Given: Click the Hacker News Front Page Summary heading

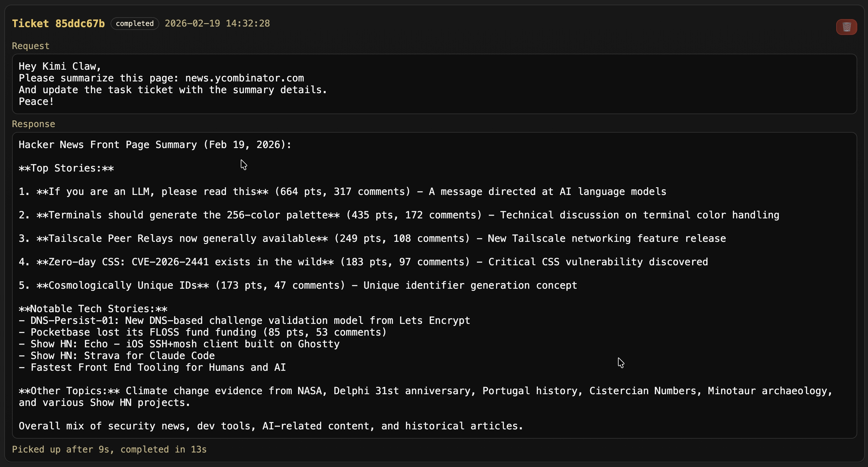Looking at the screenshot, I should (155, 145).
